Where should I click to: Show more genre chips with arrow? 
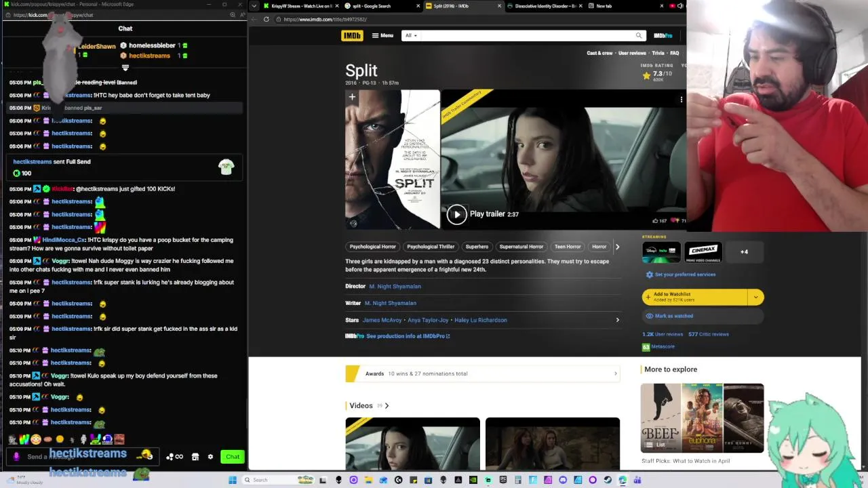coord(617,247)
